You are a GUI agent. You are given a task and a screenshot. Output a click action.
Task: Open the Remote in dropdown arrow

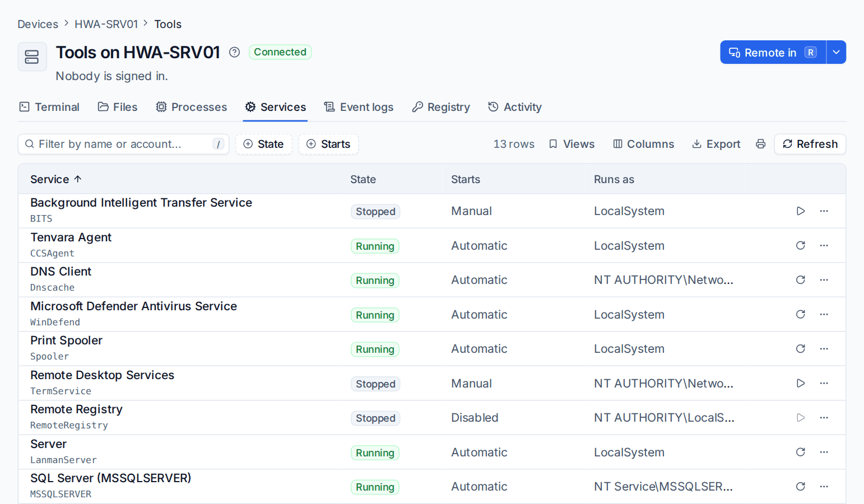(836, 52)
